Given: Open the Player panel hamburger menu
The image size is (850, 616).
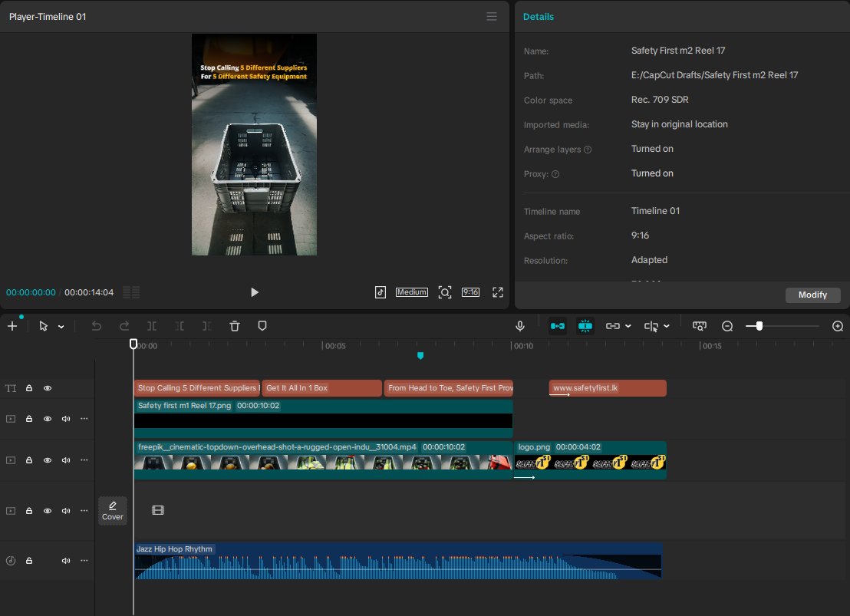Looking at the screenshot, I should click(491, 16).
